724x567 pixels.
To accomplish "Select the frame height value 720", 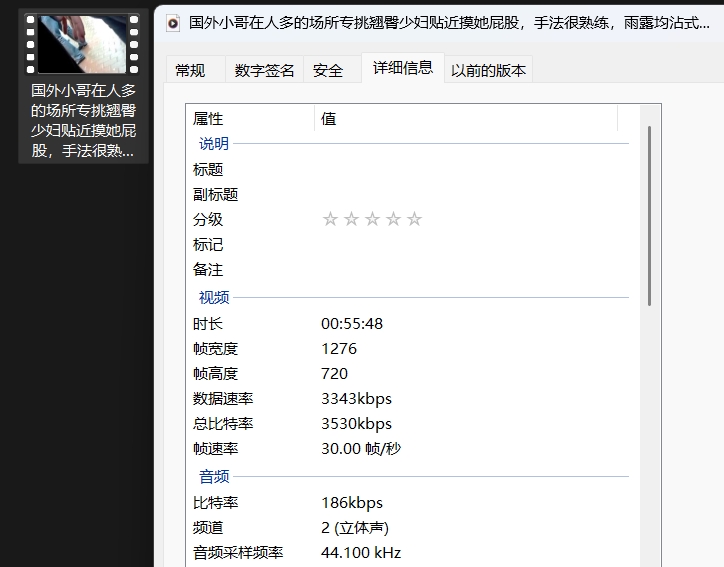I will pos(334,374).
